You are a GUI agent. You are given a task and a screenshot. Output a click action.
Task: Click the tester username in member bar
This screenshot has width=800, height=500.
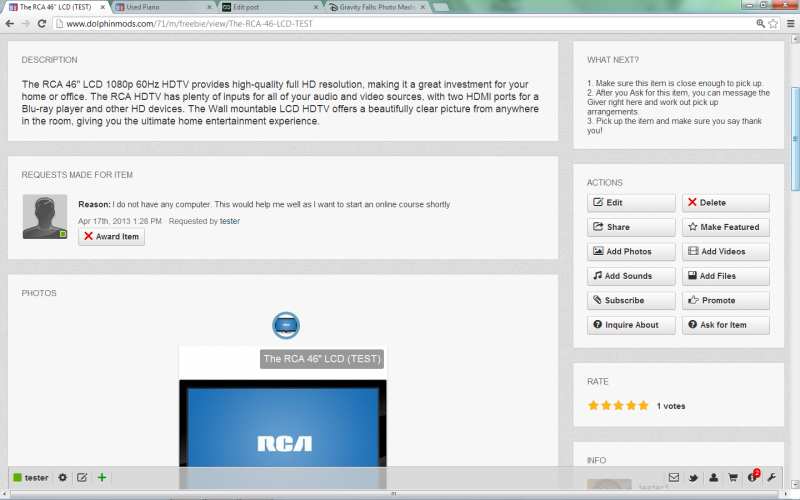(37, 478)
